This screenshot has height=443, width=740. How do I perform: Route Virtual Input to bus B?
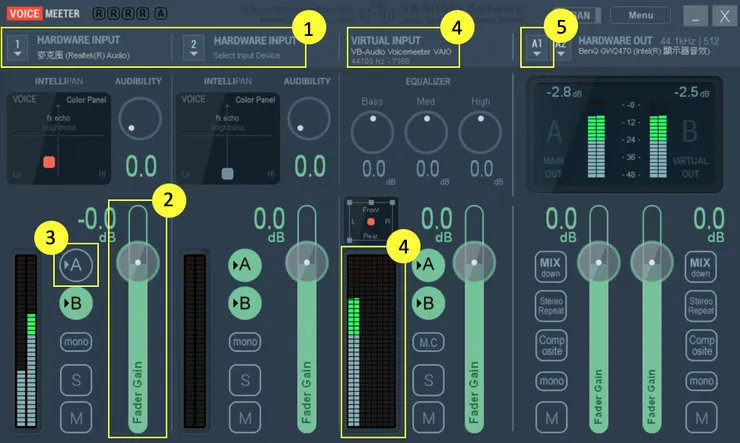click(x=428, y=303)
